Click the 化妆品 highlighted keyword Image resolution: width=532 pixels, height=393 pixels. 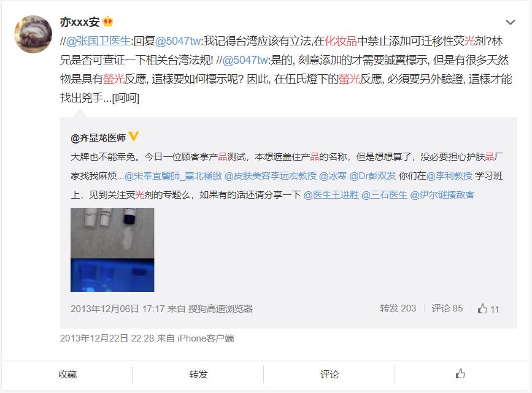coord(341,41)
